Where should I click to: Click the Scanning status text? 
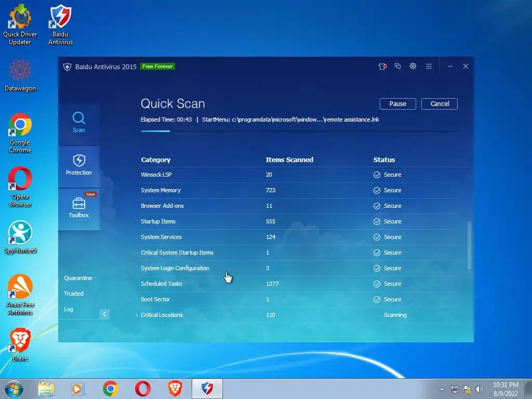395,315
